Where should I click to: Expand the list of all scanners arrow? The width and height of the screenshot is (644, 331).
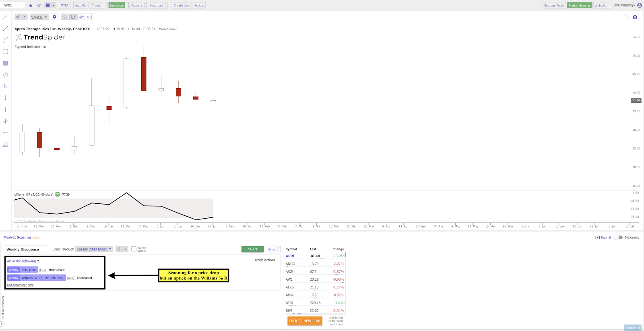(2, 324)
